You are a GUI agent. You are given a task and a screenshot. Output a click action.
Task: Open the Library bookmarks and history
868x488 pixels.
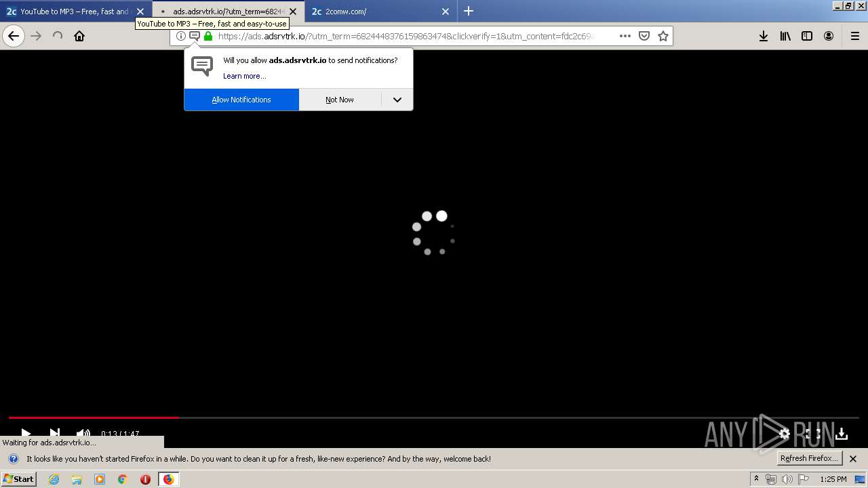[x=785, y=36]
